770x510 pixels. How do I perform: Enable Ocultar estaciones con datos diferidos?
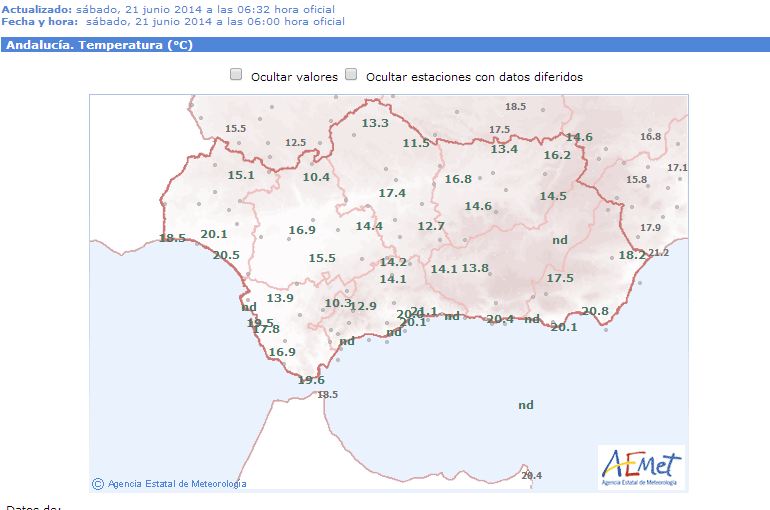351,74
